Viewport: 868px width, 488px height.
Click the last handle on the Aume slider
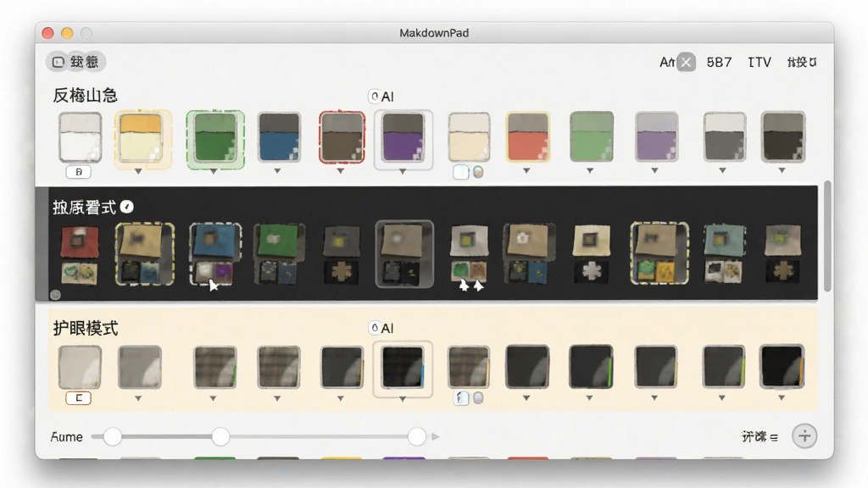(417, 436)
